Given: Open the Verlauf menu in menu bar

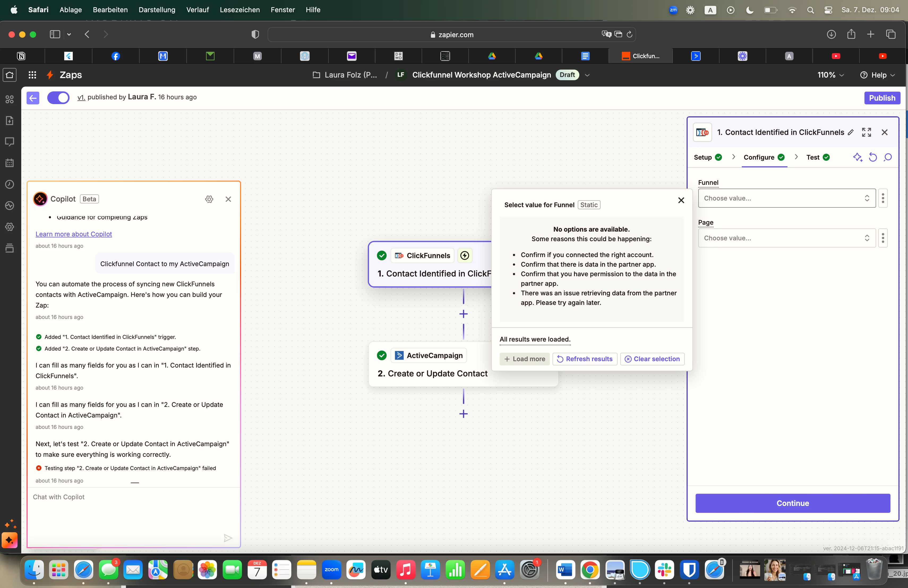Looking at the screenshot, I should [197, 10].
